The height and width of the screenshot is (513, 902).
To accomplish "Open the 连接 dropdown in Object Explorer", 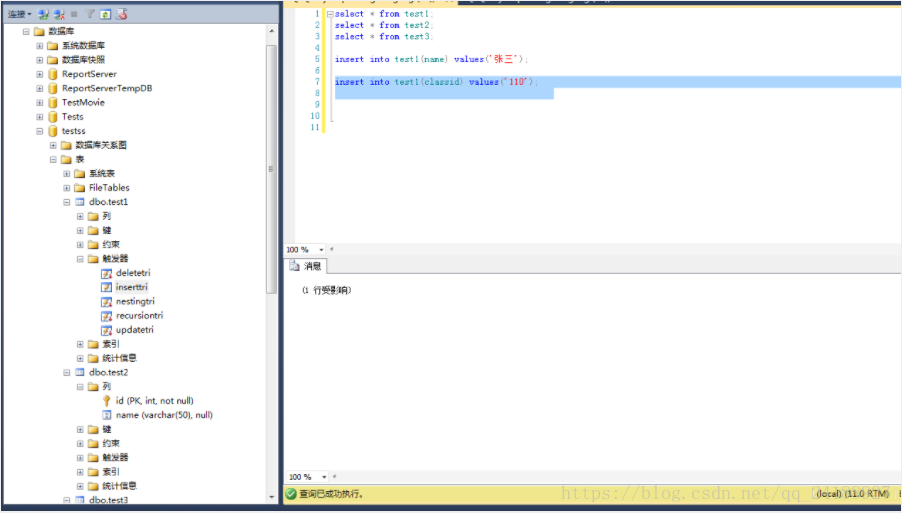I will 20,14.
